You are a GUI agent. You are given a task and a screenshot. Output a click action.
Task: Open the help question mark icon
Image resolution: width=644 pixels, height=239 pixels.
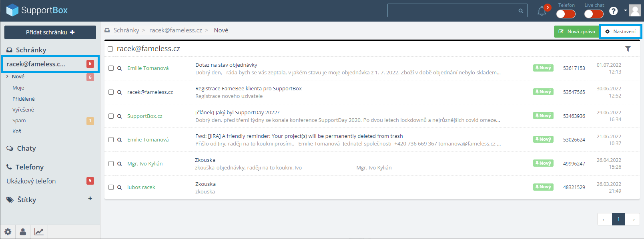click(x=613, y=11)
